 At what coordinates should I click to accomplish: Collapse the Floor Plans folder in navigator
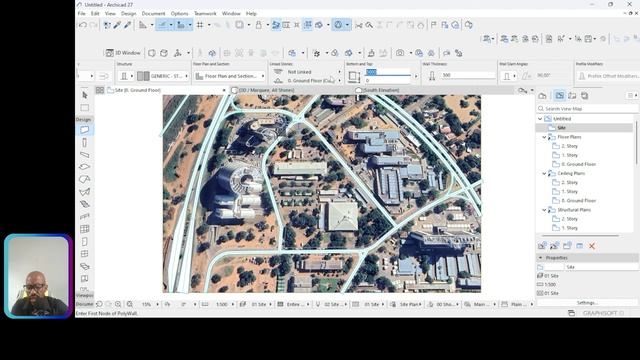[544, 137]
